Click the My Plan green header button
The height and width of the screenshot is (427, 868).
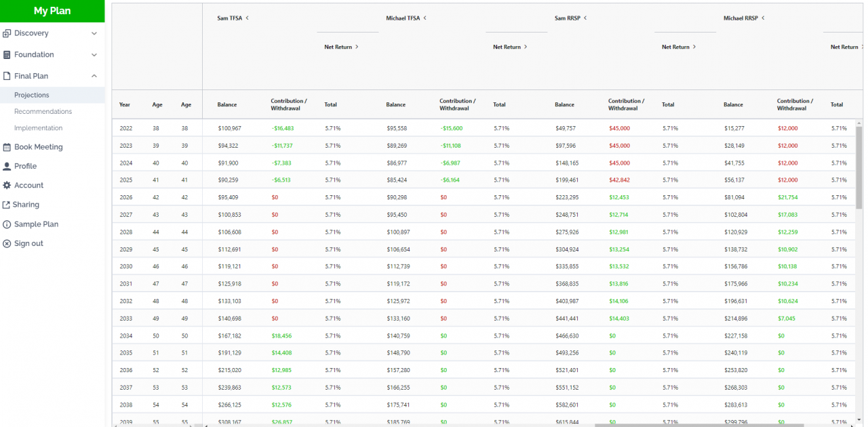coord(52,11)
